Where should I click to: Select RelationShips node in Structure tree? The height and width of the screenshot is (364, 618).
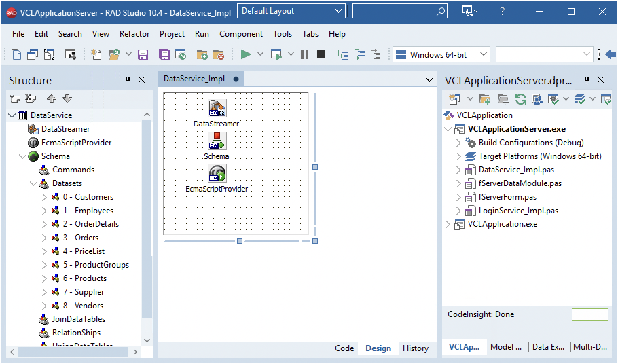pyautogui.click(x=76, y=333)
